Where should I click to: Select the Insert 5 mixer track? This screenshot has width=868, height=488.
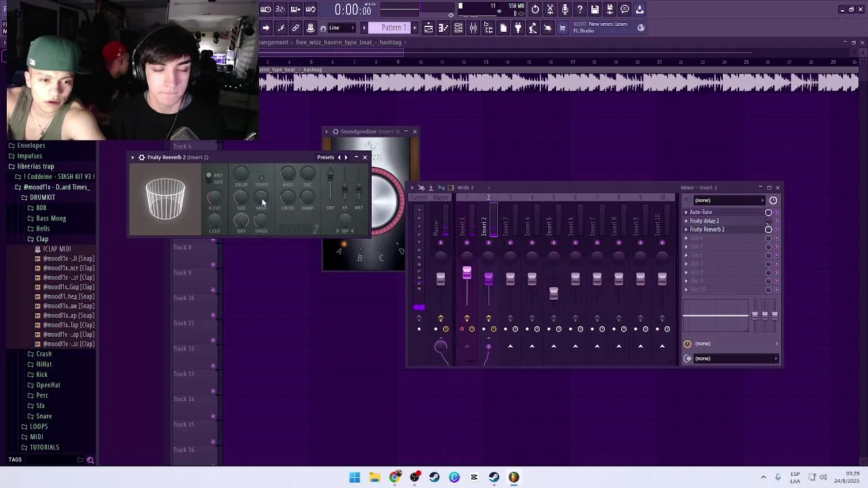point(553,227)
